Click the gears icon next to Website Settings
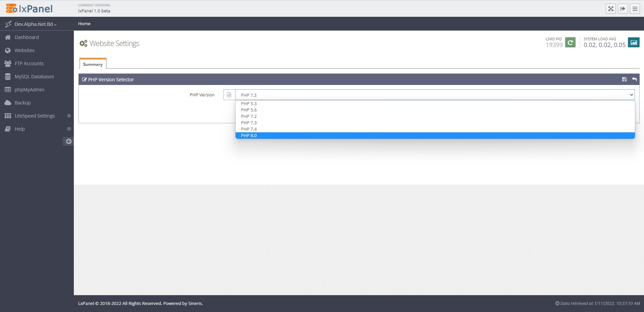This screenshot has height=312, width=644. tap(83, 43)
